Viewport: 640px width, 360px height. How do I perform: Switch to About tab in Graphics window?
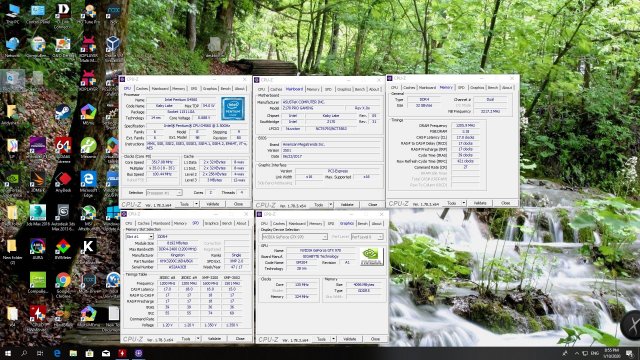[376, 223]
